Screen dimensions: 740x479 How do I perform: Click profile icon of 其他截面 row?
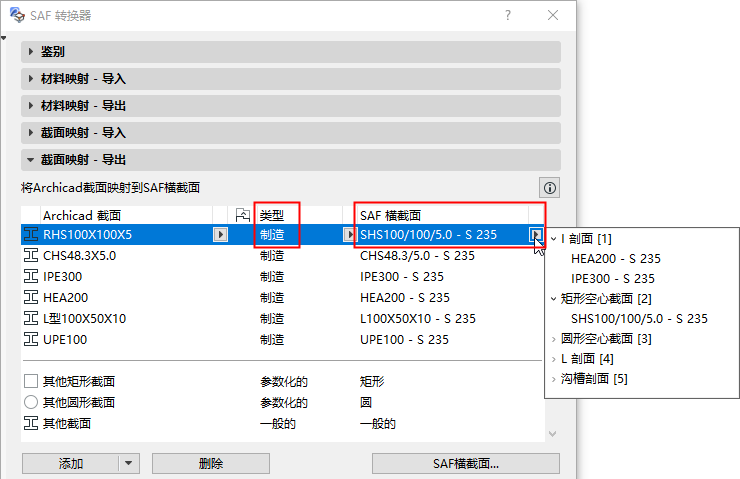click(31, 423)
